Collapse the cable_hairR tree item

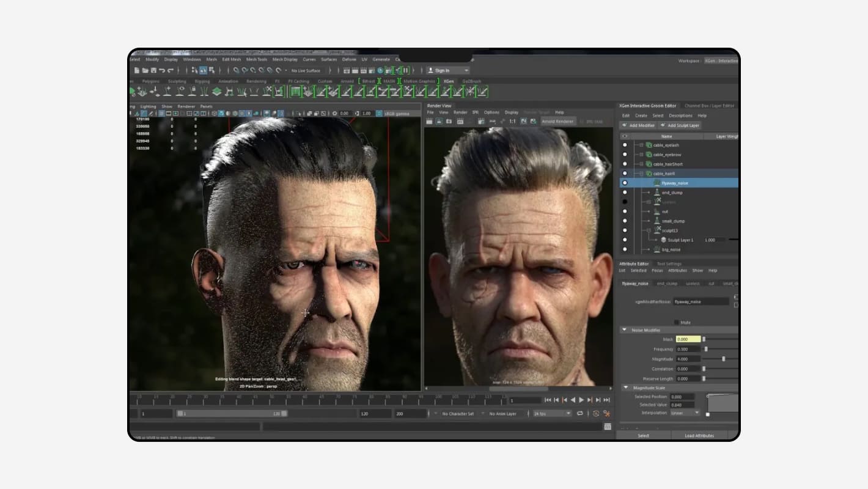(x=641, y=173)
